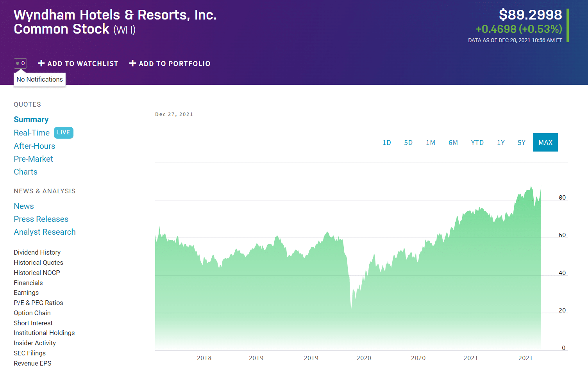Open the P/E & PEG Ratios page
This screenshot has height=380, width=588.
(38, 303)
